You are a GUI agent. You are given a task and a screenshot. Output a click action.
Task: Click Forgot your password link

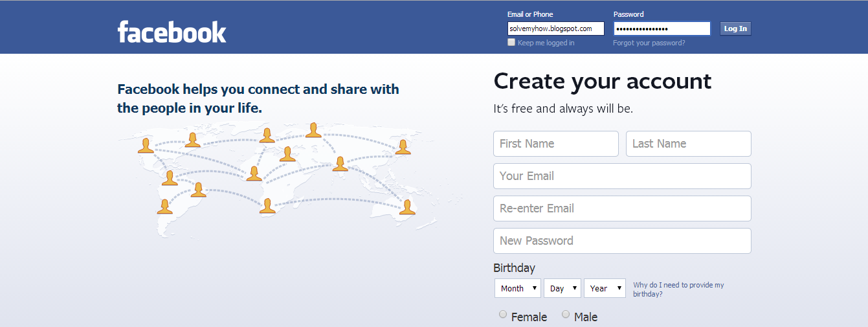[649, 43]
